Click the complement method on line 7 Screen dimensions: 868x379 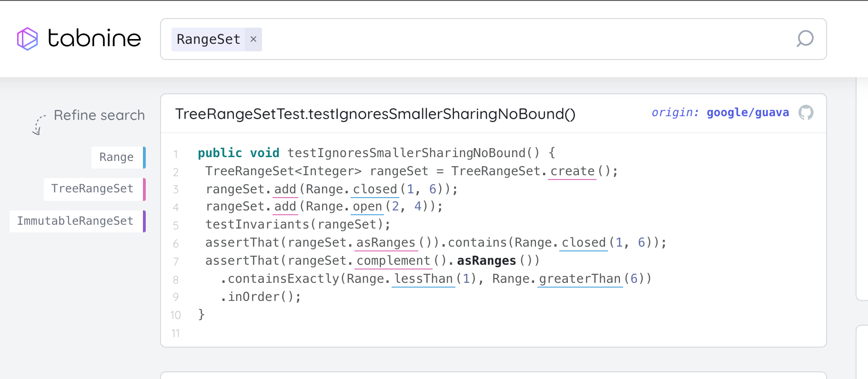tap(393, 260)
